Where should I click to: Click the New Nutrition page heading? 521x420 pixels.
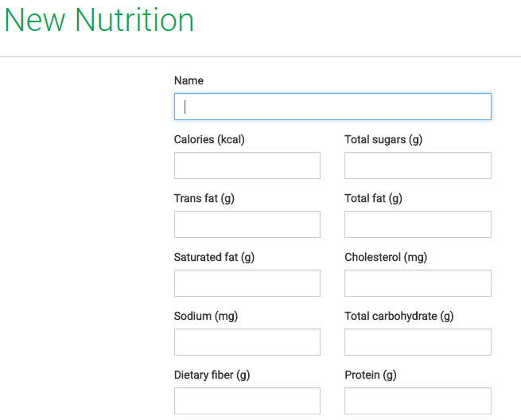99,21
